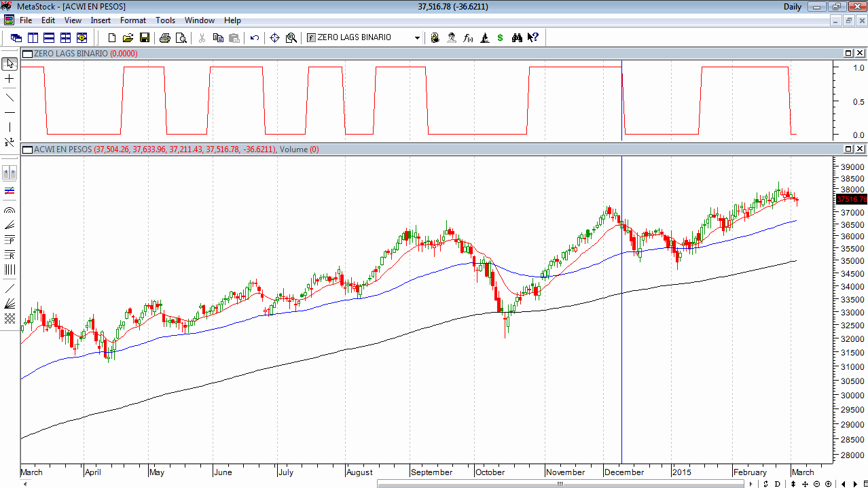This screenshot has height=488, width=868.
Task: Select the projection bands P tool
Action: [10, 240]
